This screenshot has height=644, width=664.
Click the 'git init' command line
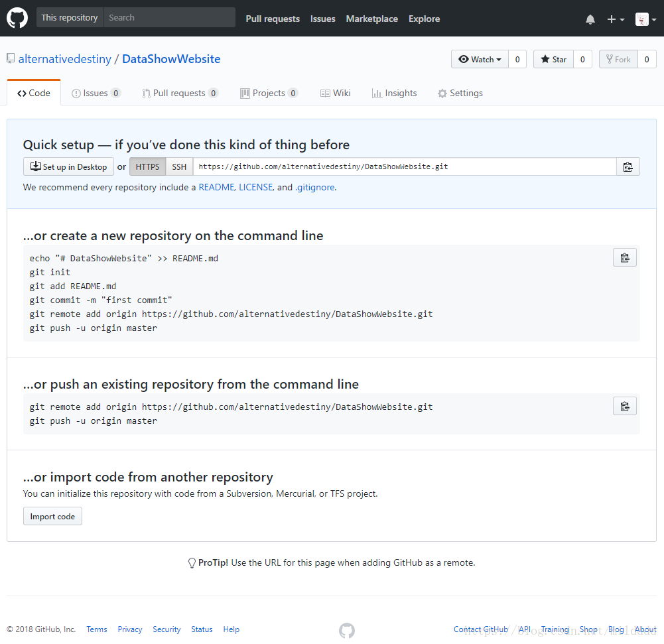pos(50,272)
